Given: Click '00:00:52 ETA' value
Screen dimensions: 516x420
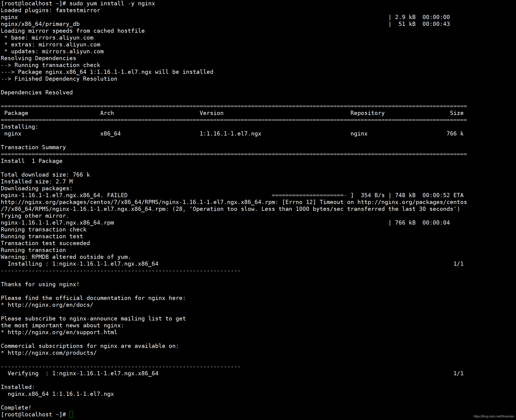Looking at the screenshot, I should pyautogui.click(x=443, y=195).
